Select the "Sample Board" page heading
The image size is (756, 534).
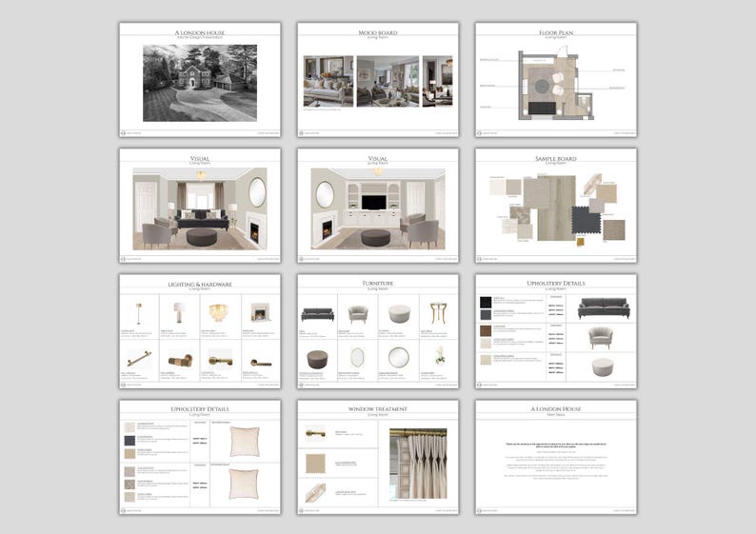coord(556,158)
